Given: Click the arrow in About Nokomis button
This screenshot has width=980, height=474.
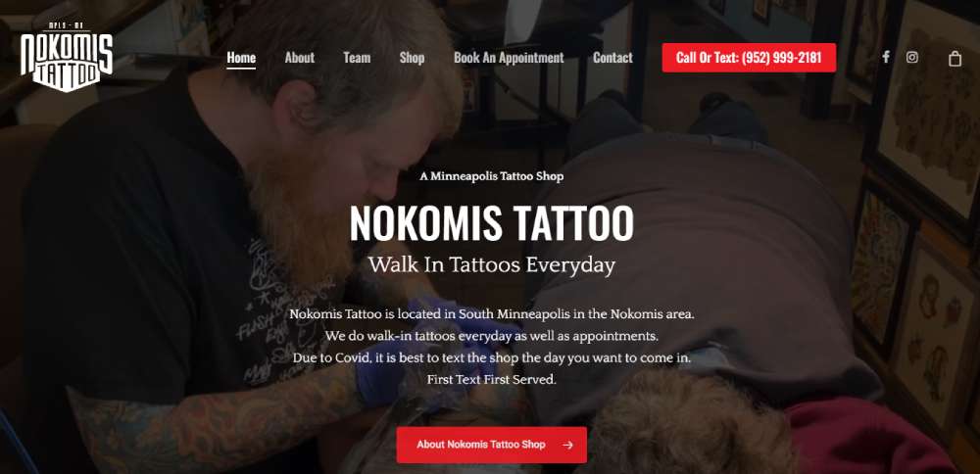Looking at the screenshot, I should 567,445.
